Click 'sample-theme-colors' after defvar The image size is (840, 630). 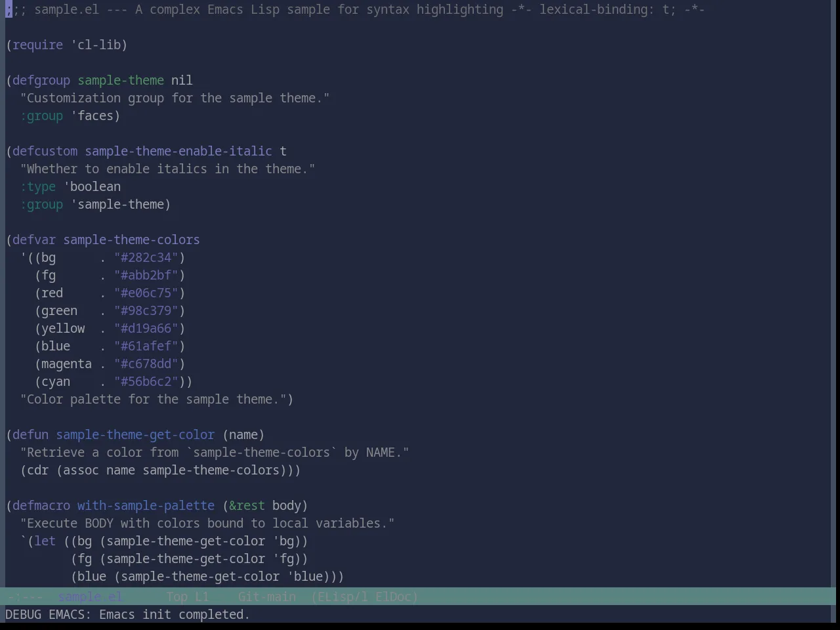coord(132,240)
